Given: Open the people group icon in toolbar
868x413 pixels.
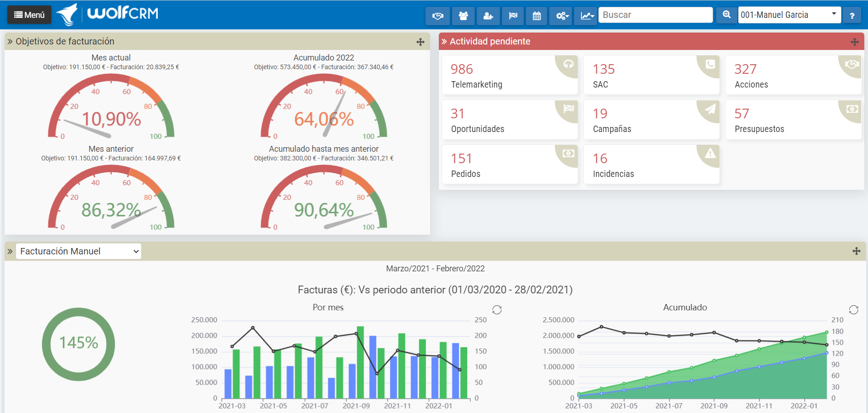Looking at the screenshot, I should (x=463, y=16).
